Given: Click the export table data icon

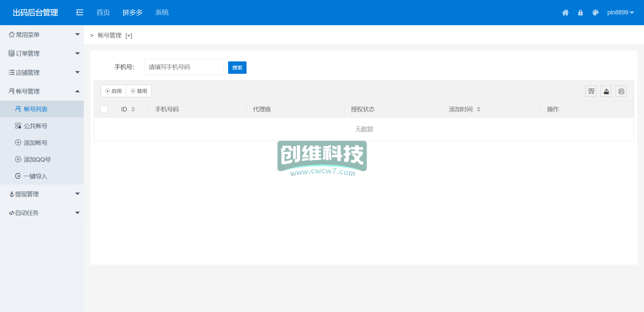Looking at the screenshot, I should point(606,91).
